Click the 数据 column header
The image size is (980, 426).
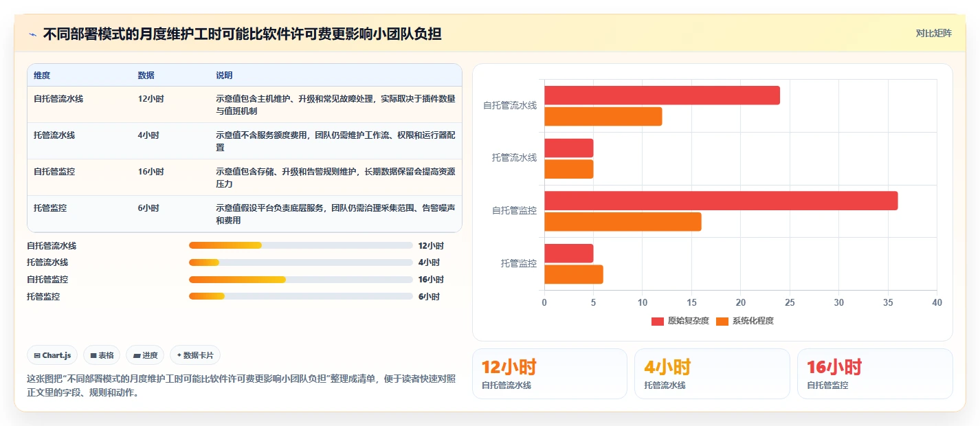(x=146, y=75)
